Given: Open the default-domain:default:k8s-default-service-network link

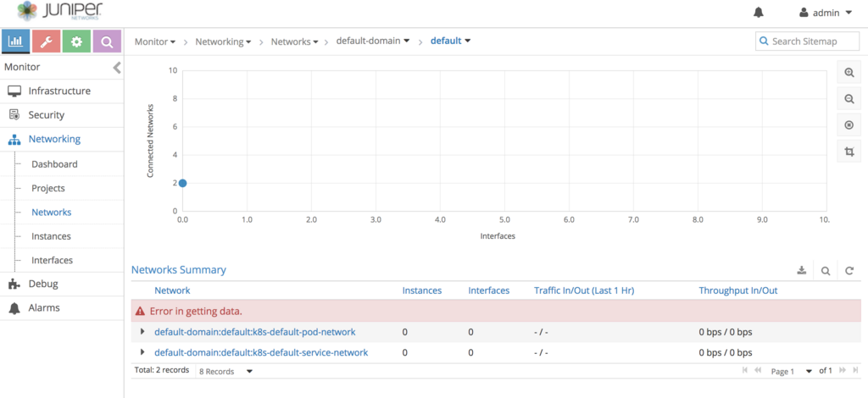Looking at the screenshot, I should pos(261,352).
